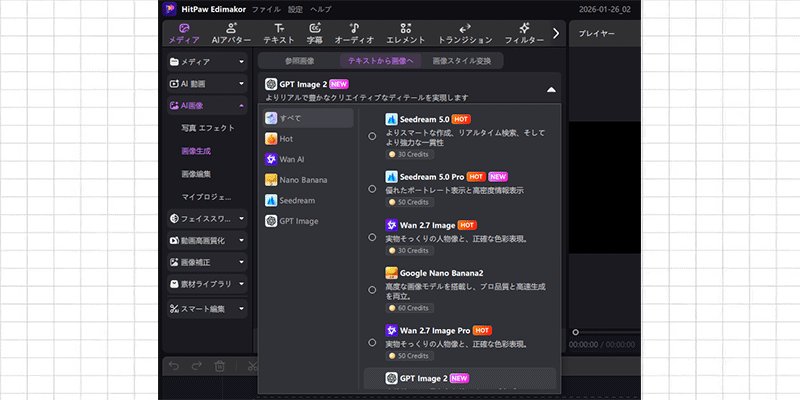The width and height of the screenshot is (800, 400).
Task: Click the Google Nano Banana2 model icon
Action: (x=391, y=273)
